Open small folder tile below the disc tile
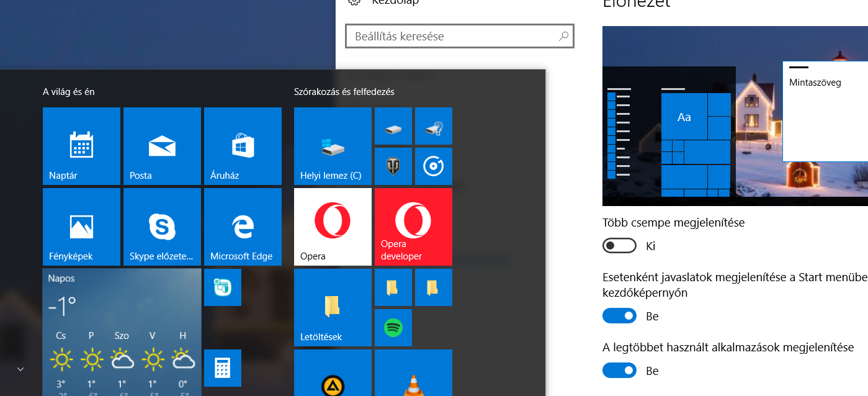This screenshot has height=396, width=868. pyautogui.click(x=434, y=287)
